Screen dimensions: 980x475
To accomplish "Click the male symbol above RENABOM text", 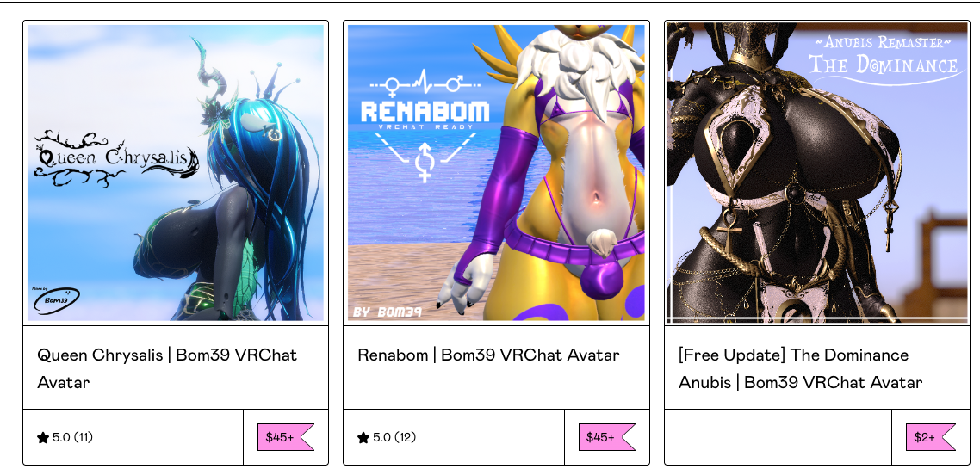I will 457,82.
